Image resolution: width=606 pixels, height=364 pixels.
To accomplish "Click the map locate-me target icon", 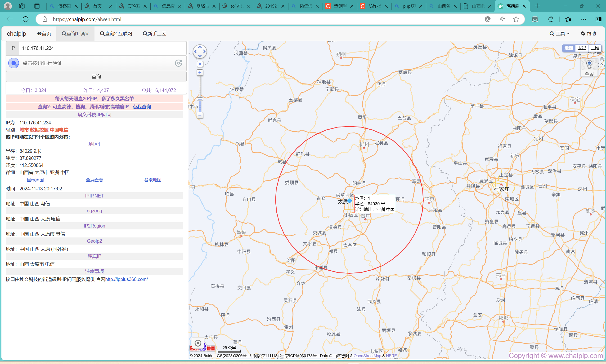I will tap(198, 343).
